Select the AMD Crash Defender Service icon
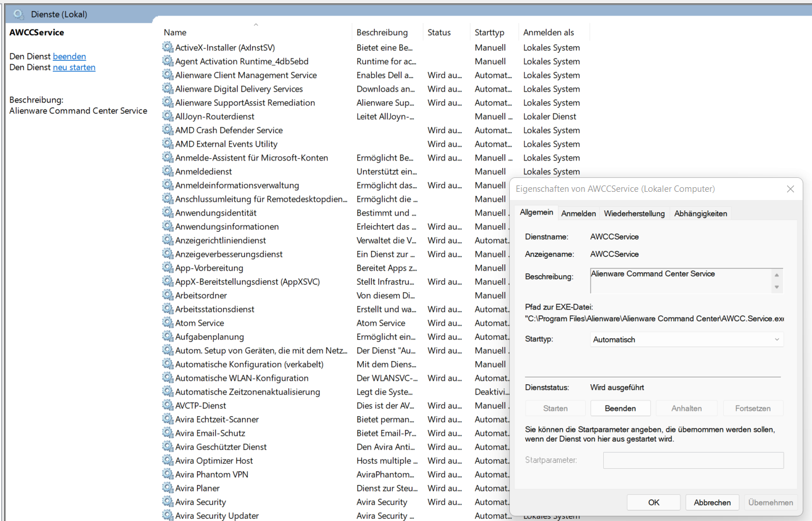Screen dimensions: 812x521 168,130
